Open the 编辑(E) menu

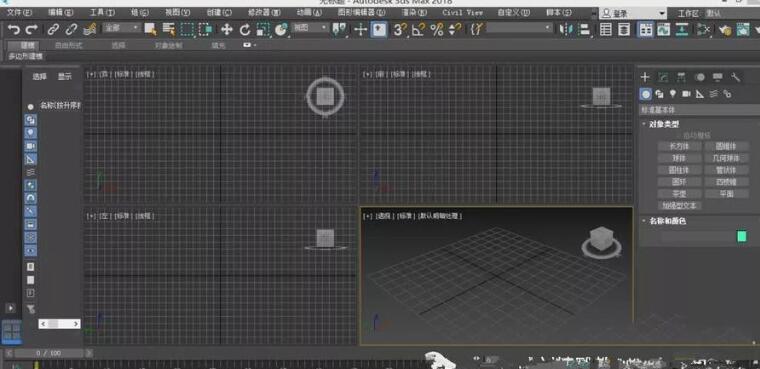[61, 13]
